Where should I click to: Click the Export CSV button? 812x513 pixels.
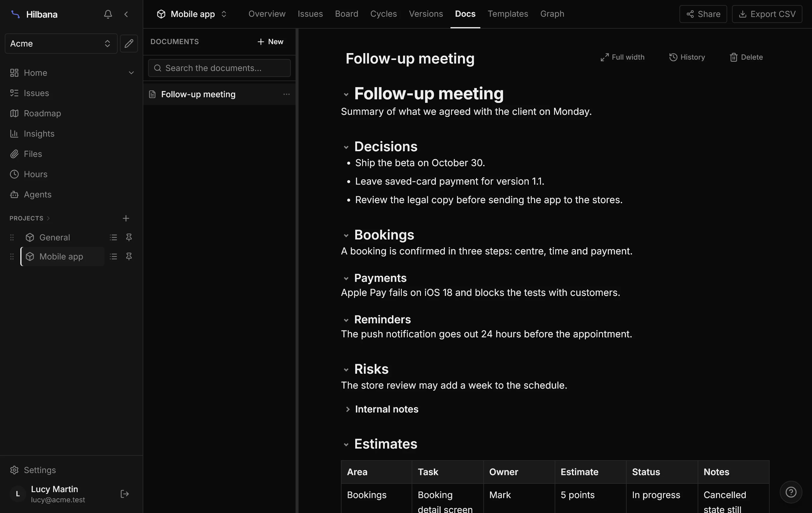767,14
